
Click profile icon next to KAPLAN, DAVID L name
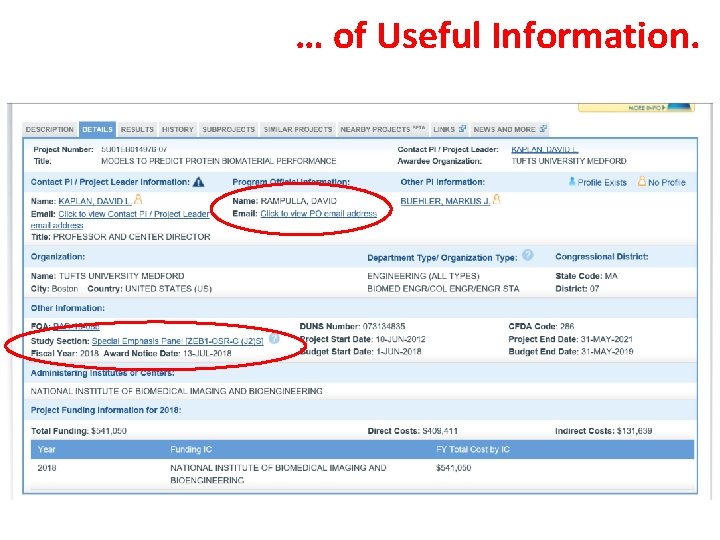138,200
